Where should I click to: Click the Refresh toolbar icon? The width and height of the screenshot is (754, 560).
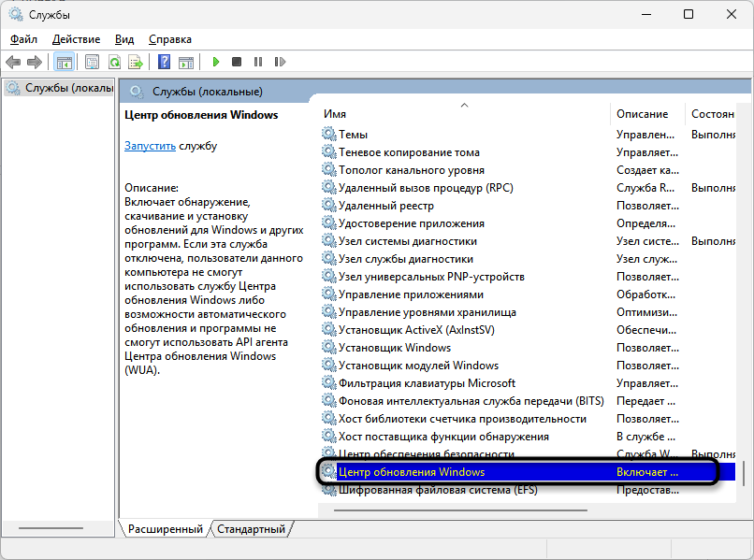(x=114, y=63)
